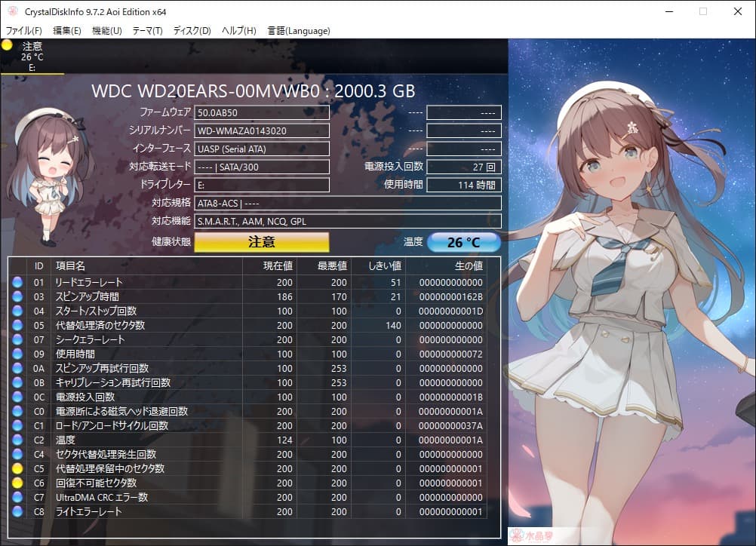Click the blue status icon for attribute 0A
Screen dimensions: 756x546
17,368
